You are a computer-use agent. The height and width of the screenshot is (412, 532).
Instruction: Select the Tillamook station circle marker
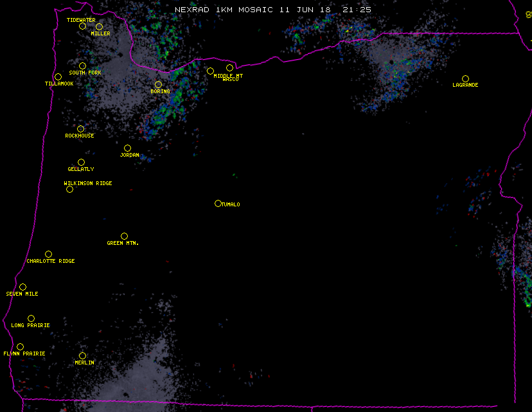pyautogui.click(x=58, y=77)
